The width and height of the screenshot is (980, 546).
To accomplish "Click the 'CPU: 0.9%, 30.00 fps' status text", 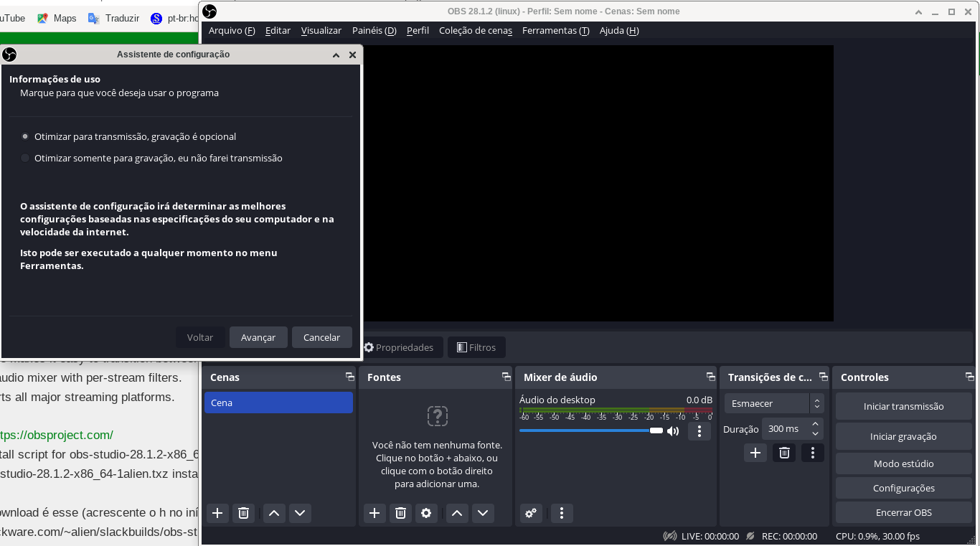I will coord(877,536).
